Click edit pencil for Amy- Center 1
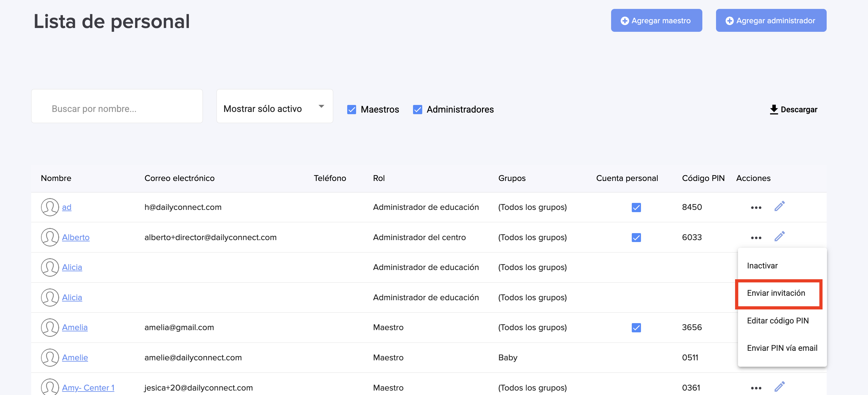The image size is (868, 395). pos(779,387)
